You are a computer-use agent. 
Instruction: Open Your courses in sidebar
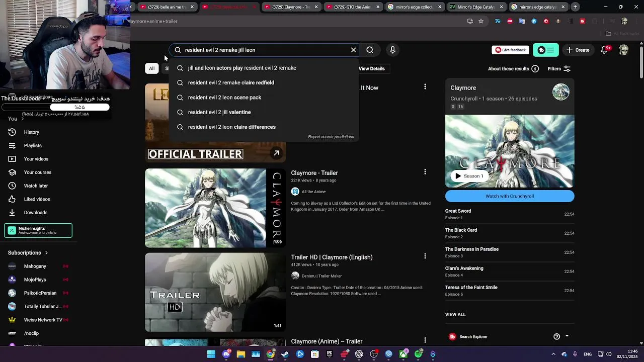coord(37,172)
